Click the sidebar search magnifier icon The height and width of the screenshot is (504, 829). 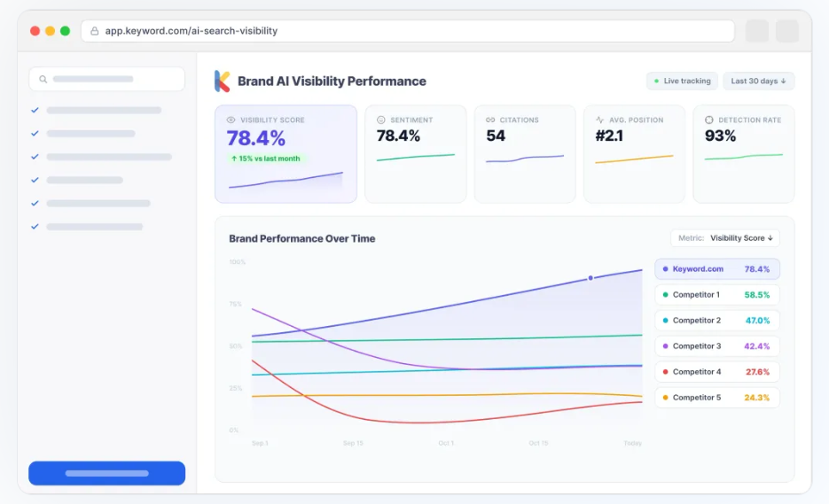coord(43,79)
